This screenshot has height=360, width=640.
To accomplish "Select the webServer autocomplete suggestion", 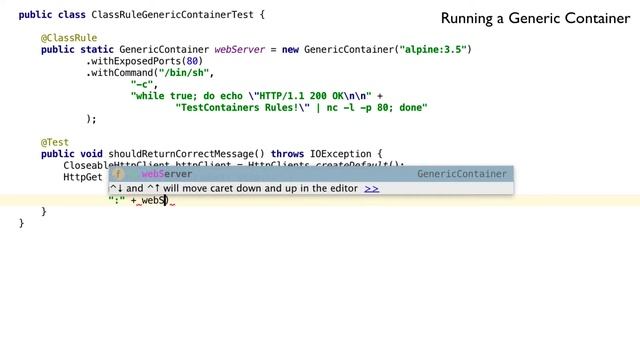I will 311,174.
